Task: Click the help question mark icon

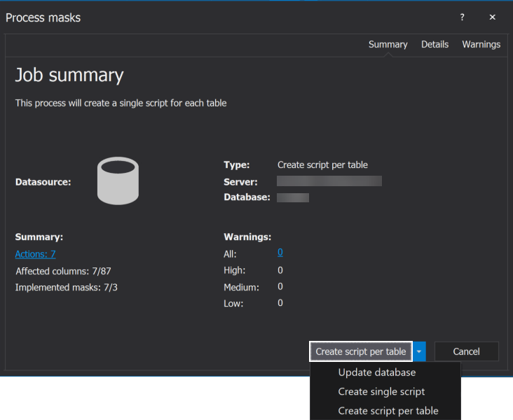Action: tap(462, 17)
